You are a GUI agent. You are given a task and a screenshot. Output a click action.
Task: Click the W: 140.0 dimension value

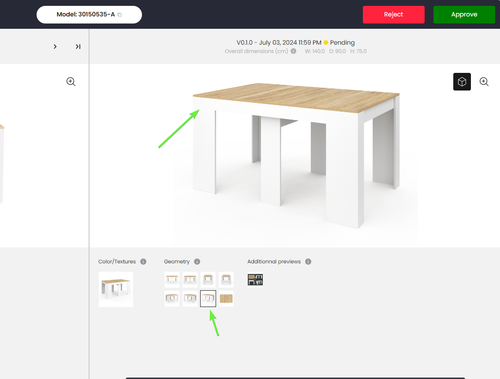(x=315, y=51)
